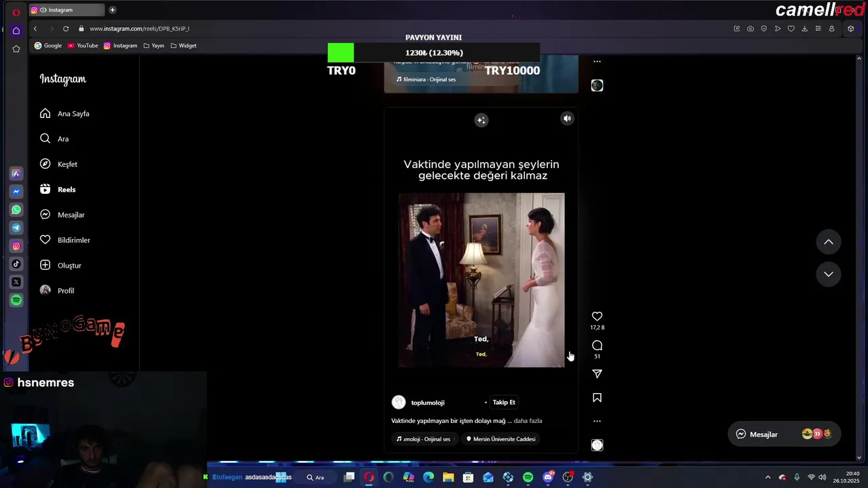Image resolution: width=868 pixels, height=488 pixels.
Task: Click the audio thumbnail of current reel
Action: 597,445
